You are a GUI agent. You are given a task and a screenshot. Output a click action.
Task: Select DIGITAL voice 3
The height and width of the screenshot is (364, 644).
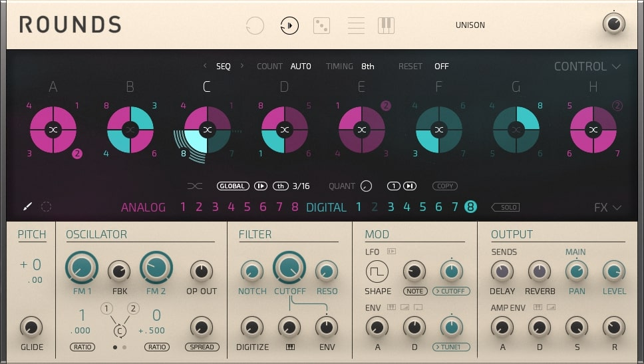coord(391,207)
